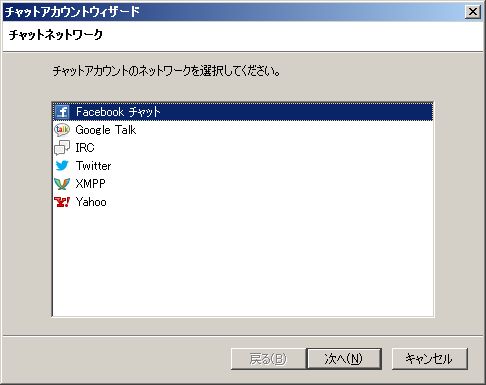Click the Twitter bird icon

click(62, 166)
